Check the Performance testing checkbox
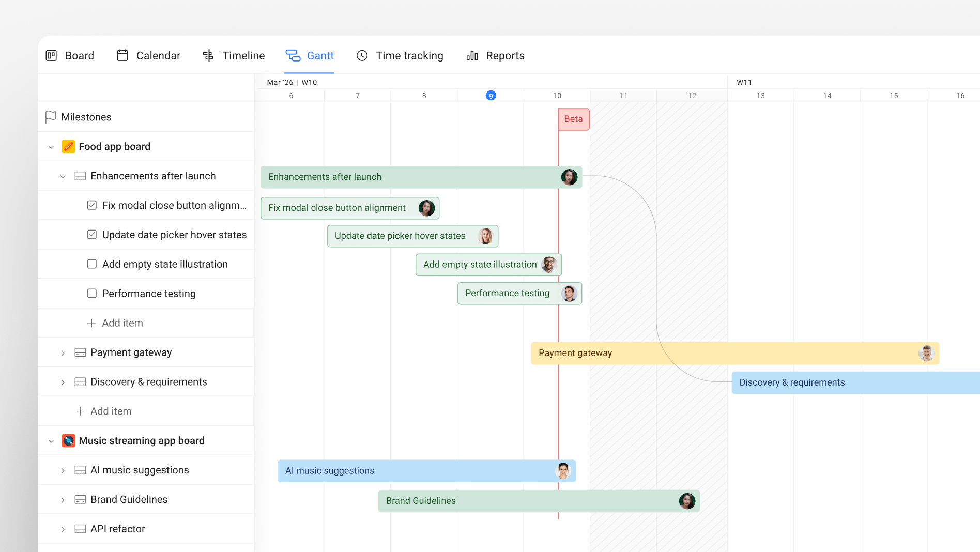Image resolution: width=980 pixels, height=552 pixels. (92, 294)
